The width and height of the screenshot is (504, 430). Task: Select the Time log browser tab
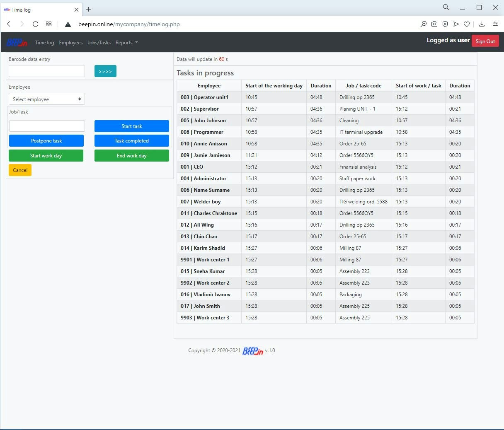click(x=41, y=10)
